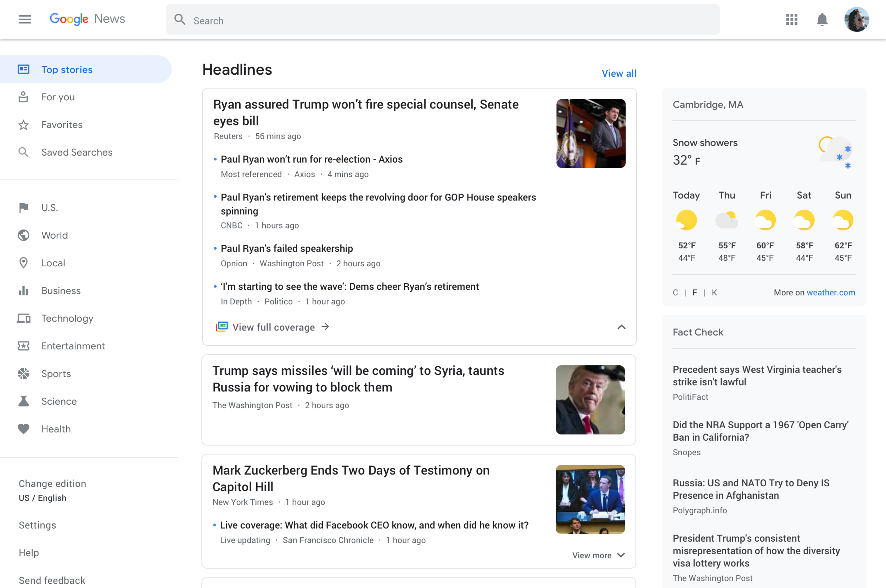This screenshot has width=886, height=588.
Task: Open 'I'm starting to see the wave' Politico article
Action: pyautogui.click(x=349, y=287)
